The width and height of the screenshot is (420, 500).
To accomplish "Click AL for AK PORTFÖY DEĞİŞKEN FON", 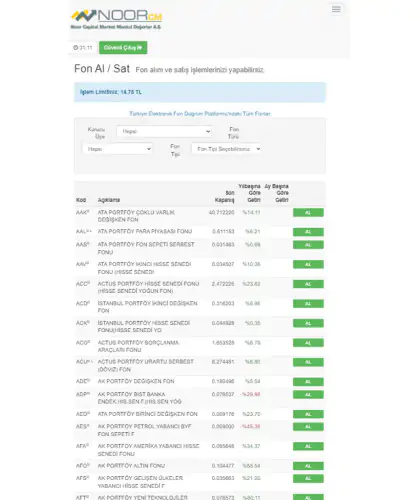I will [x=308, y=382].
